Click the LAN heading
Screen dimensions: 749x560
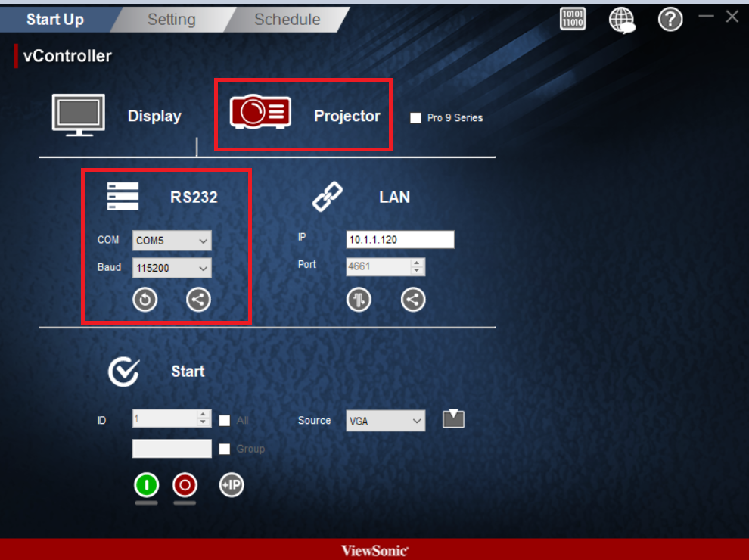coord(395,197)
